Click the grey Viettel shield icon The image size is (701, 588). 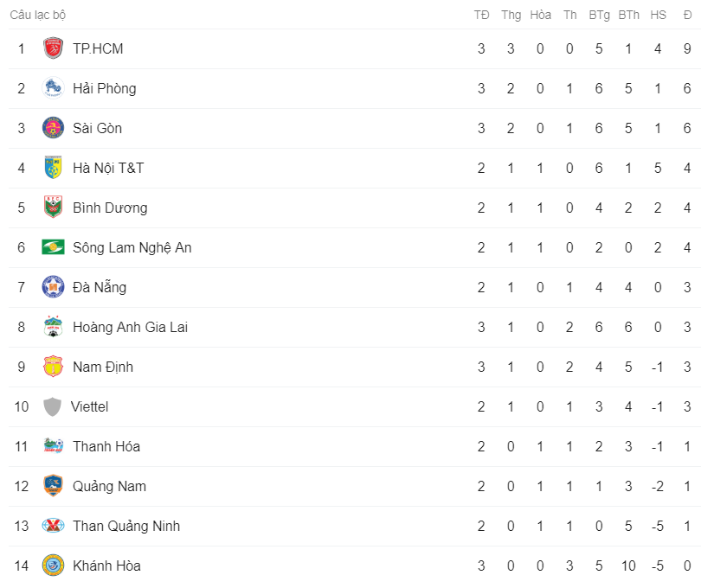pyautogui.click(x=52, y=406)
